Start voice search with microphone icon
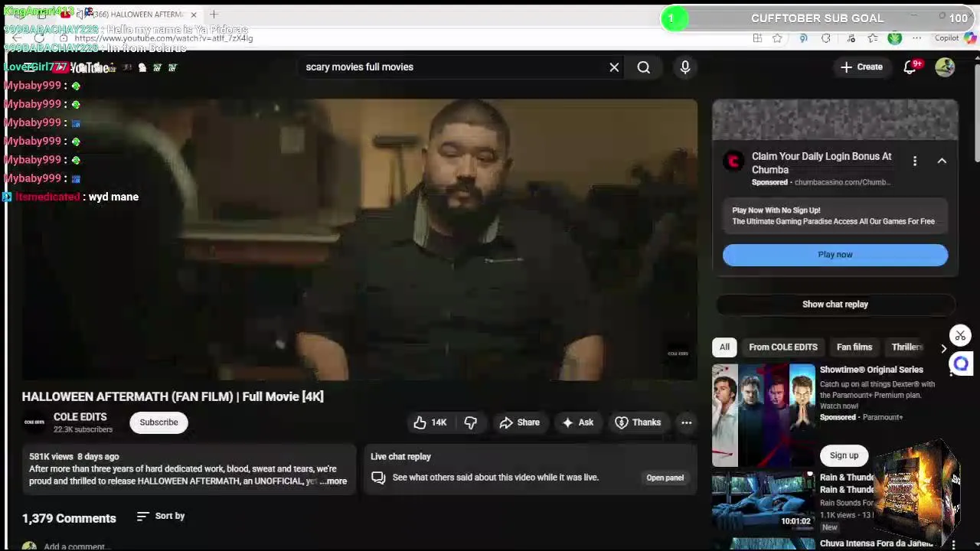 (685, 67)
